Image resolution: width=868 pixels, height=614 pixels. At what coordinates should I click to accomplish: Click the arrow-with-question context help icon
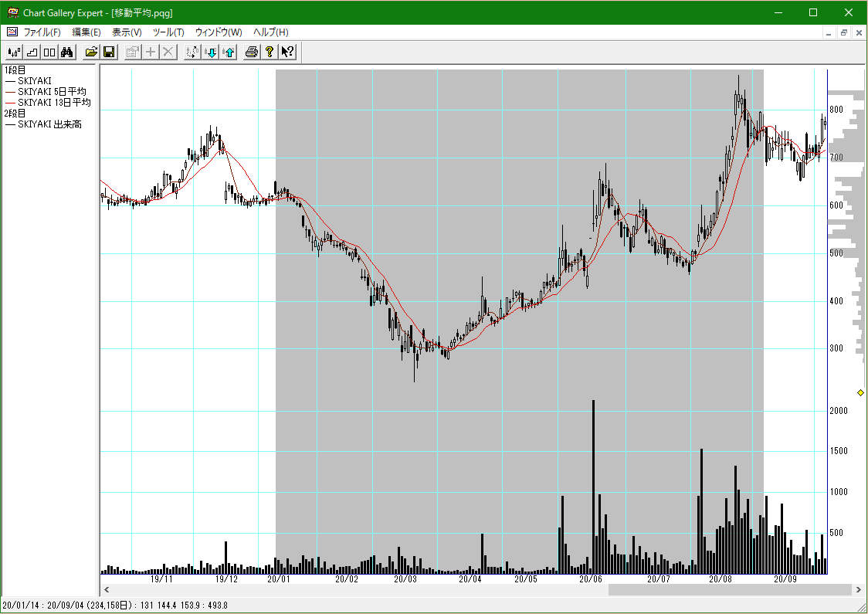click(287, 52)
